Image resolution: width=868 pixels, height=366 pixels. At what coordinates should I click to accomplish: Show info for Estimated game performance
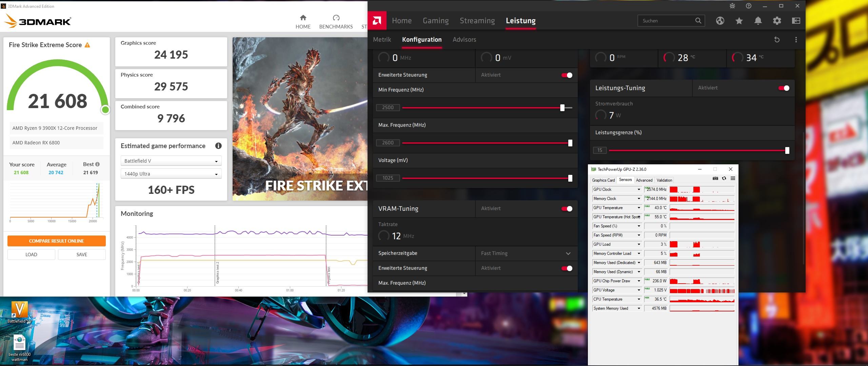point(218,146)
